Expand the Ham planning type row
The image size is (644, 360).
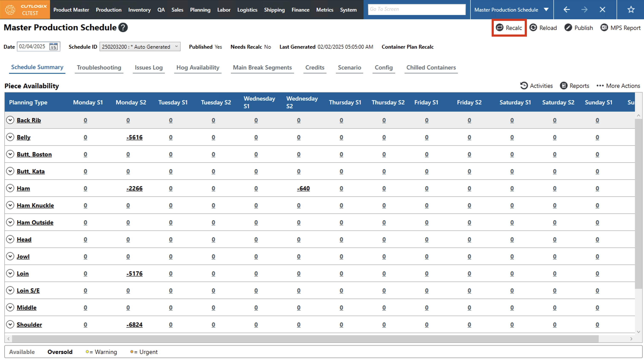click(10, 188)
